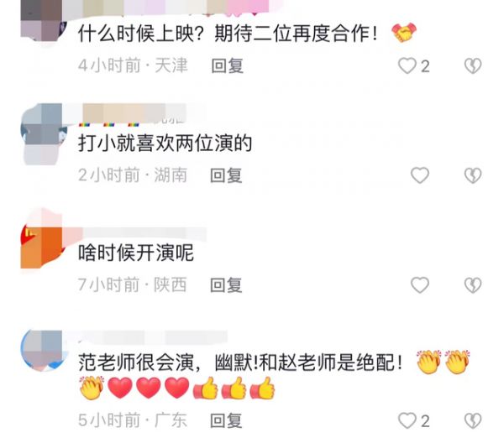The image size is (504, 438).
Task: Click 回复 under 打小就喜欢两位演的
Action: (226, 175)
